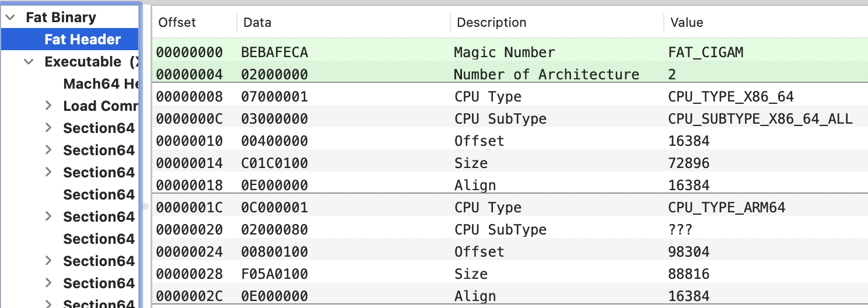Expand the first Section64 disclosure arrow
868x308 pixels.
49,128
